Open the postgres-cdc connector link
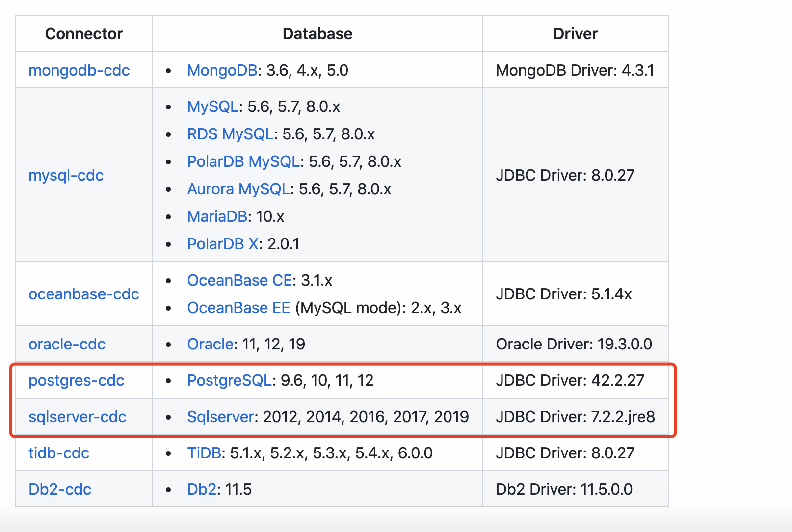This screenshot has height=532, width=792. pos(76,380)
